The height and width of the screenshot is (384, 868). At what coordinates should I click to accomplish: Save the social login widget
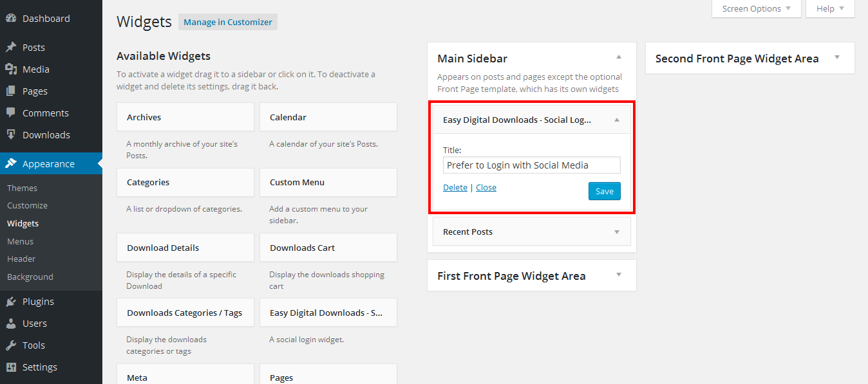point(604,191)
